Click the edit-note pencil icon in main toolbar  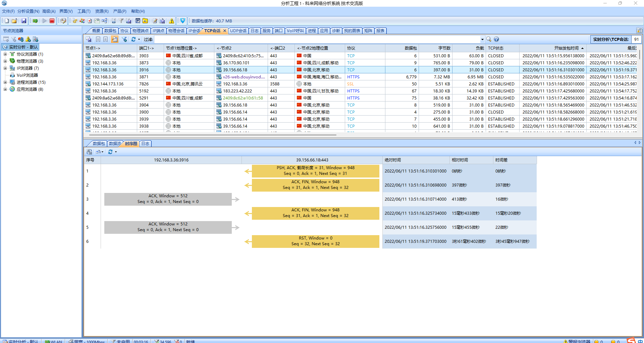point(155,21)
